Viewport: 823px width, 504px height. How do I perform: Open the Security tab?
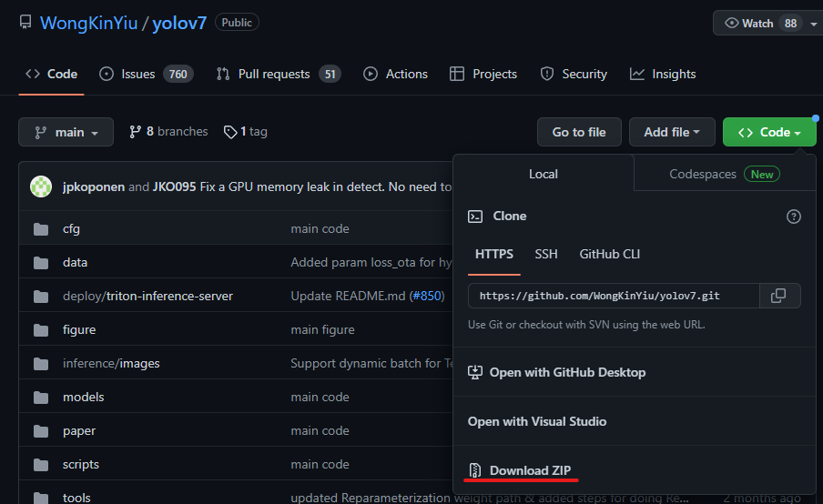tap(574, 74)
